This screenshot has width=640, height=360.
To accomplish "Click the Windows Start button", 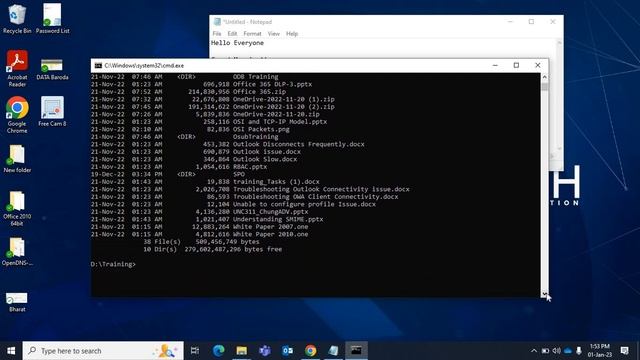I will click(11, 351).
